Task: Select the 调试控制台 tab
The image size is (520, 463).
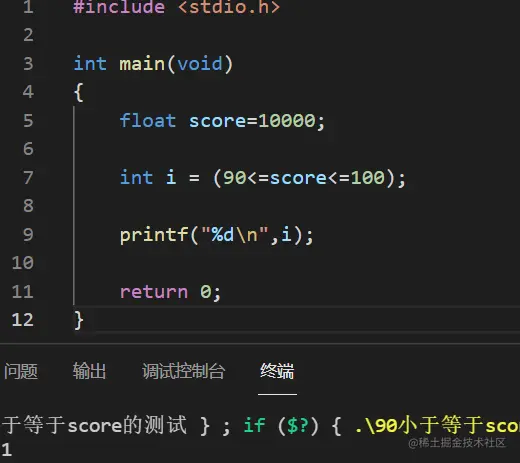Action: tap(184, 371)
